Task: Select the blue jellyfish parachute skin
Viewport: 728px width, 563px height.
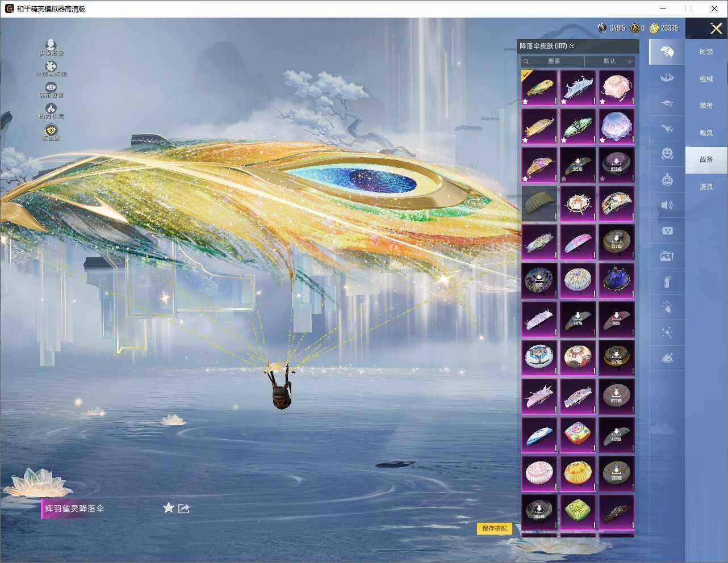Action: tap(617, 127)
